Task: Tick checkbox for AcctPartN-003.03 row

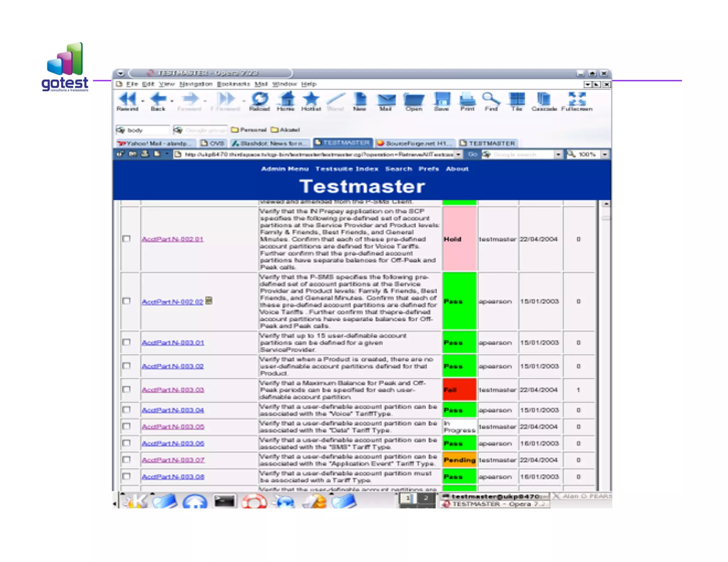Action: coord(127,389)
